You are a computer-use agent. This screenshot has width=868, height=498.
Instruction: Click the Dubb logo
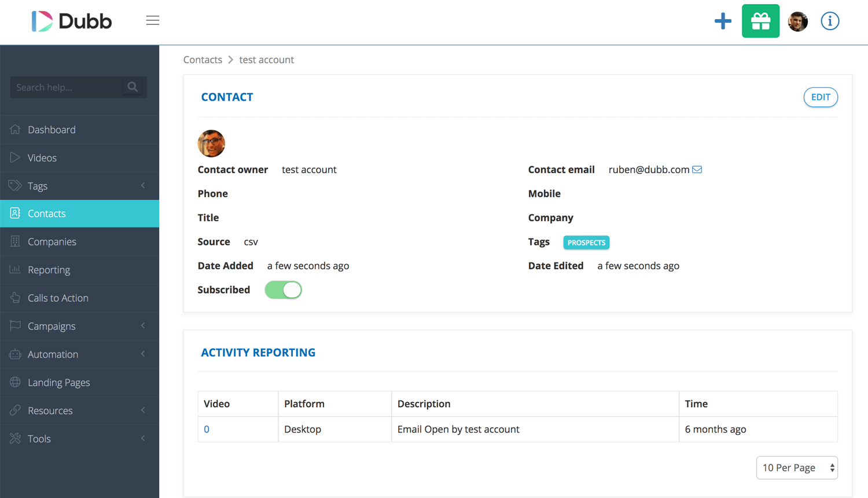pyautogui.click(x=71, y=21)
